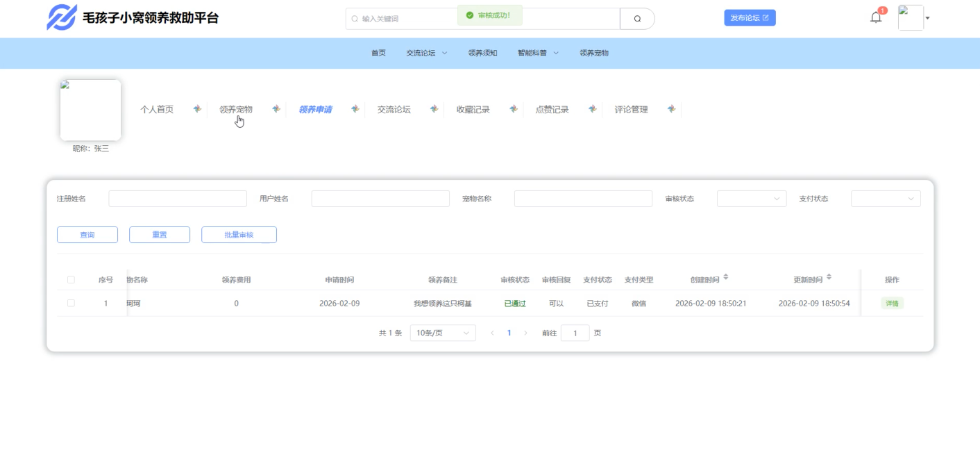Click the pinwheel icon after 交流论坛 tab
This screenshot has height=464, width=980.
tap(434, 109)
